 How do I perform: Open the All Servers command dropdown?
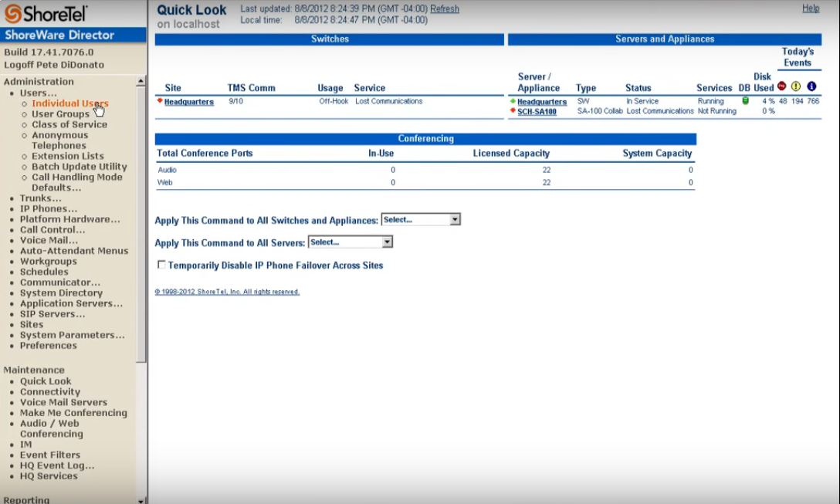351,242
